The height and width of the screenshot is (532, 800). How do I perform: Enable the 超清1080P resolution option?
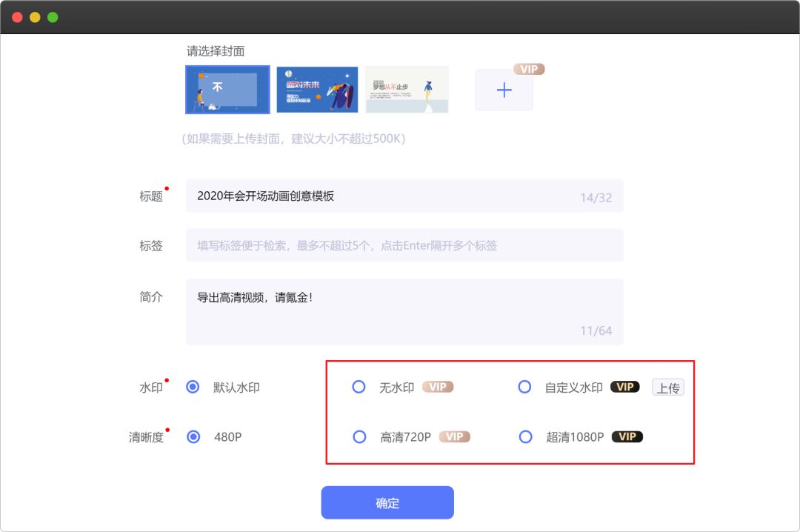524,436
